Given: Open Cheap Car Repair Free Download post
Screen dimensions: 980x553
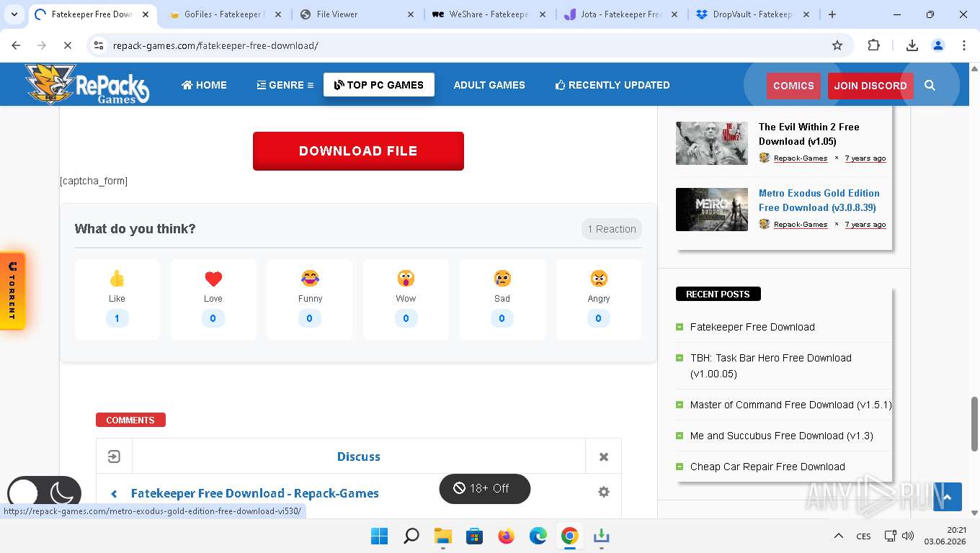Looking at the screenshot, I should (767, 467).
